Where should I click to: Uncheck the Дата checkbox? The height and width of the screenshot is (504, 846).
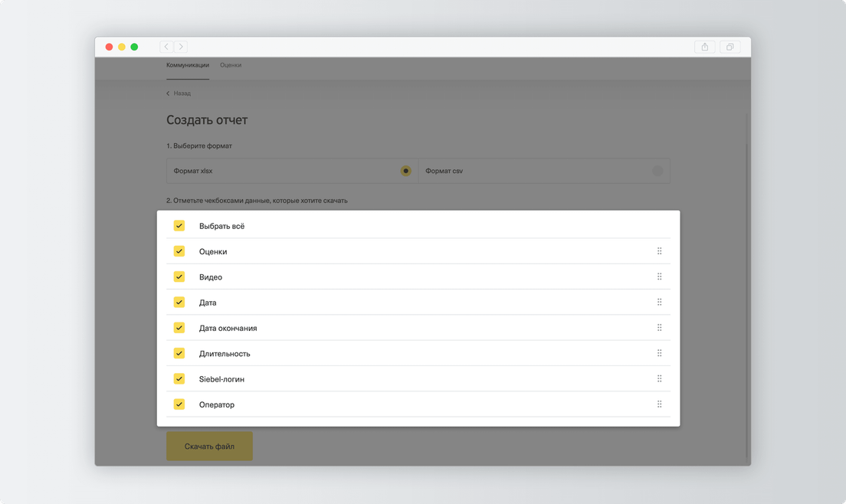pyautogui.click(x=179, y=302)
